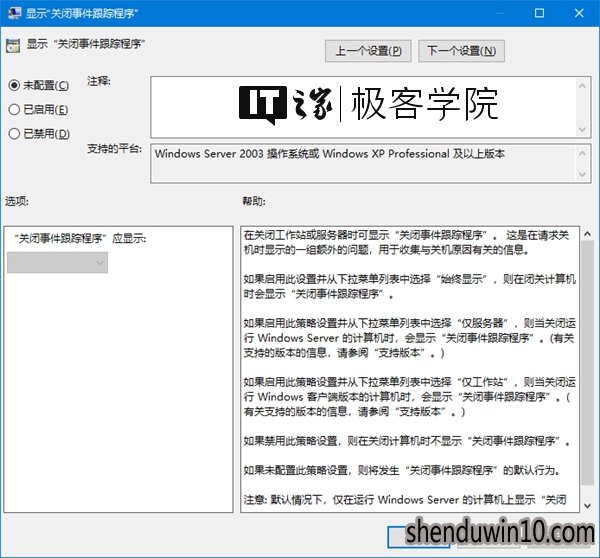Click the Windows Server 2003 supported platform text
This screenshot has width=600, height=558.
point(329,154)
